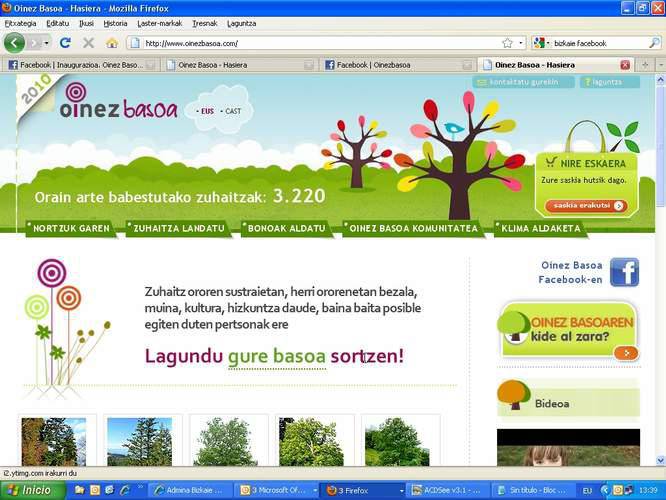Go to the home page icon

(112, 42)
